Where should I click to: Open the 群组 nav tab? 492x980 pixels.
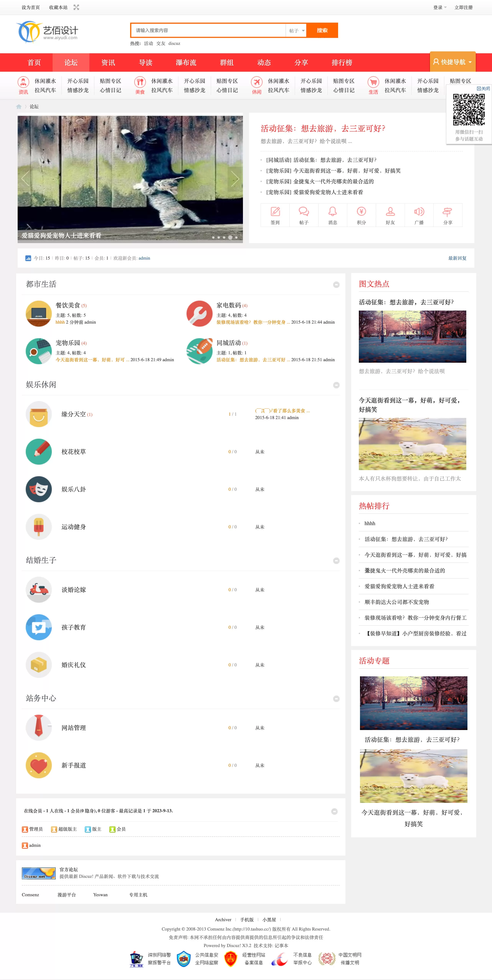pyautogui.click(x=227, y=62)
